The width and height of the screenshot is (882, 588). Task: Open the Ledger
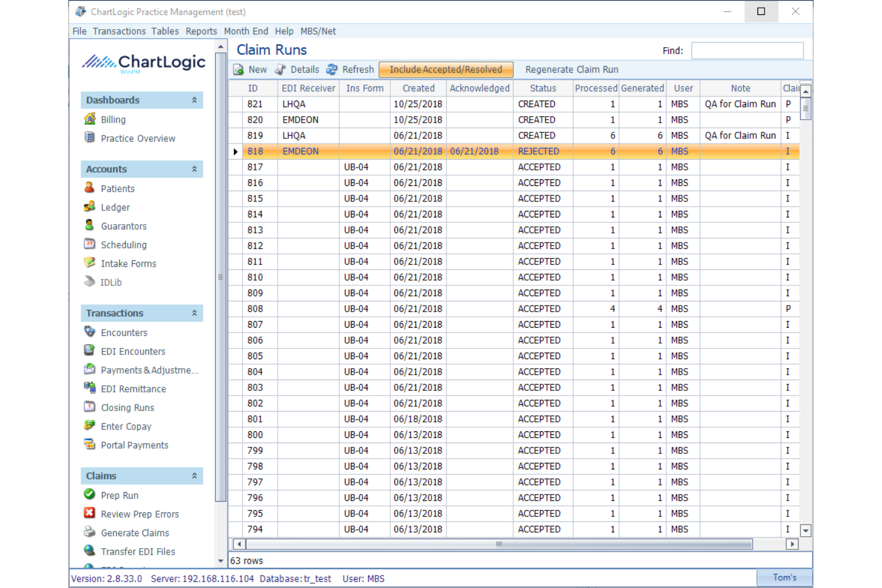(x=115, y=207)
